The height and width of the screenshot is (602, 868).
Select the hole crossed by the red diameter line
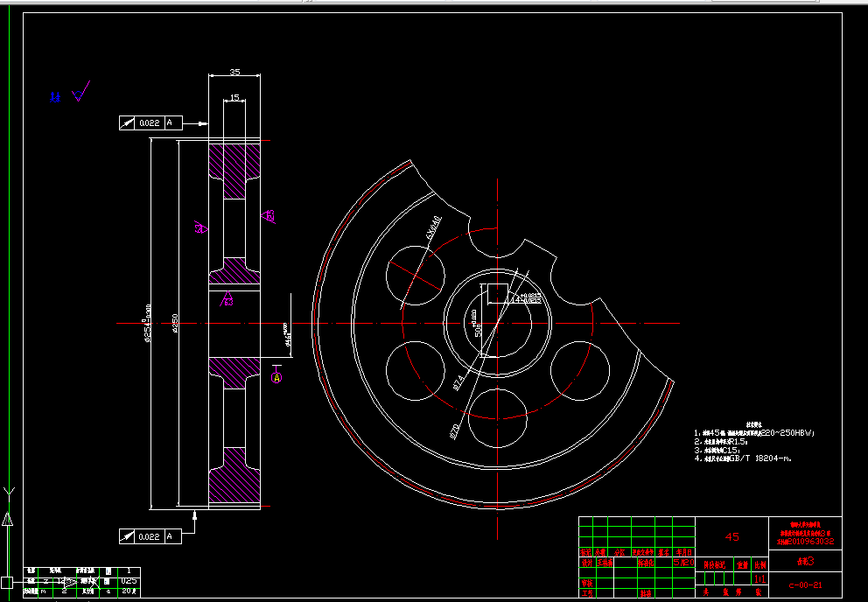[415, 276]
